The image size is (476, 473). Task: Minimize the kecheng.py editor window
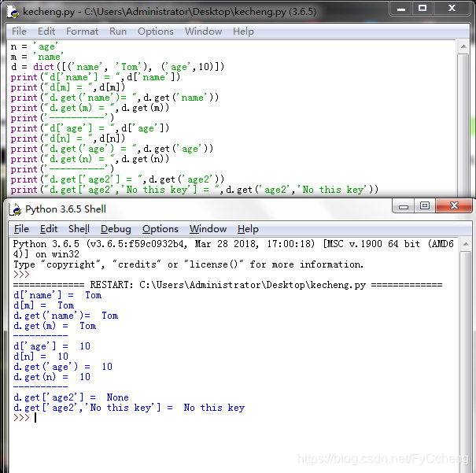click(401, 9)
